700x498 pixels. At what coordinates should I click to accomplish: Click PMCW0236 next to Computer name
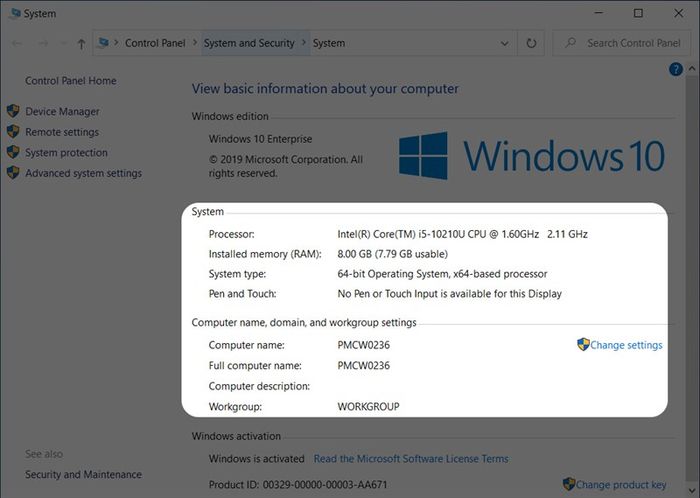point(363,345)
